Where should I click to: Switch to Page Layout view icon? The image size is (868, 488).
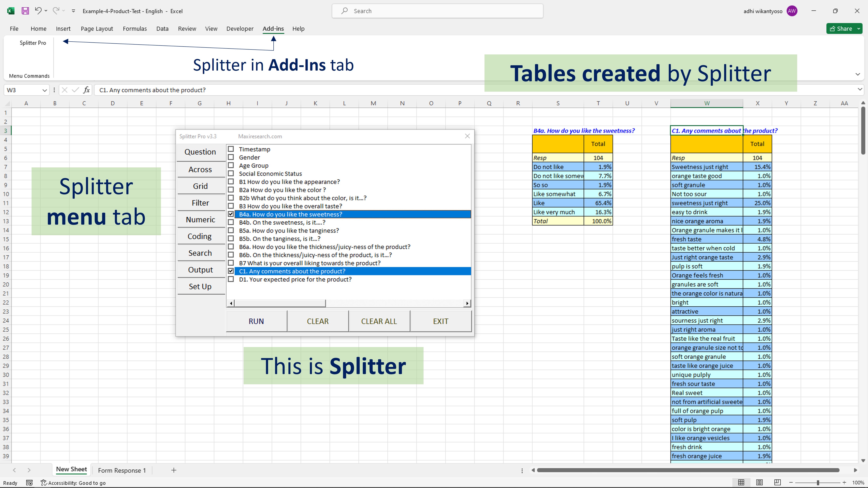click(759, 482)
